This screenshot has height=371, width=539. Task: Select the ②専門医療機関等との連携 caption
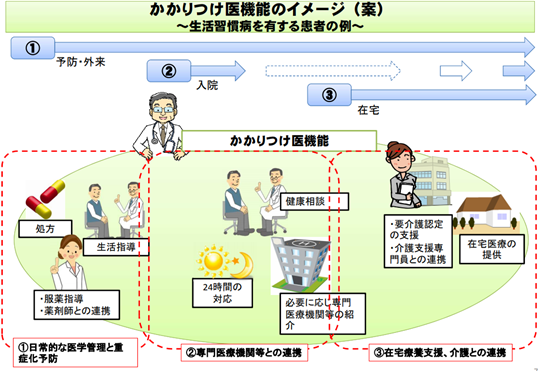(x=244, y=352)
